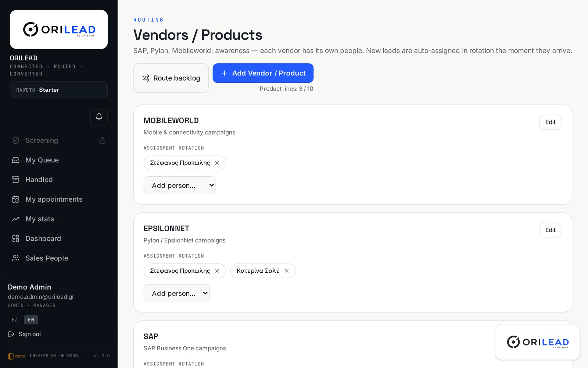
Task: Remove Στέφανος Προπώλης from Mobileworld rotation
Action: point(217,163)
